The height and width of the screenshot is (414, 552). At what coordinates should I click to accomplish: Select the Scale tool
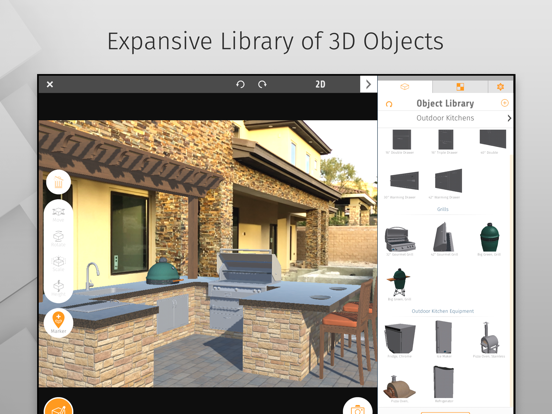coord(58,263)
